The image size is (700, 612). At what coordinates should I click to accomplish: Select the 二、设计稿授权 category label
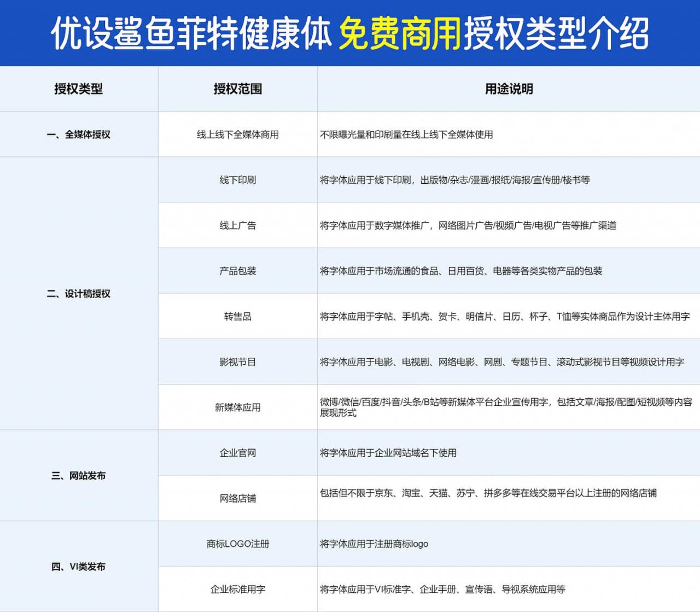point(79,293)
